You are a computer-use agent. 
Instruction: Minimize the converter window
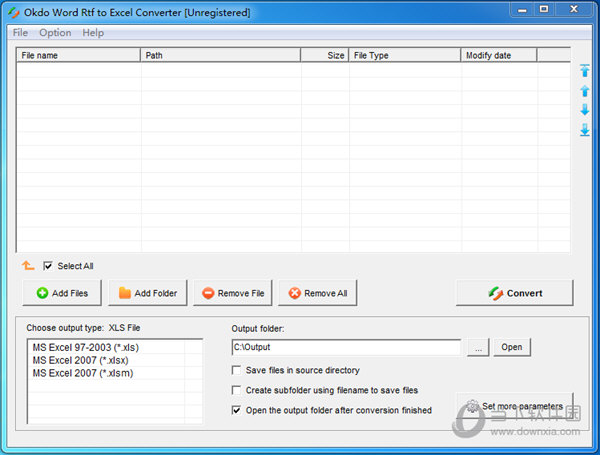(x=522, y=10)
